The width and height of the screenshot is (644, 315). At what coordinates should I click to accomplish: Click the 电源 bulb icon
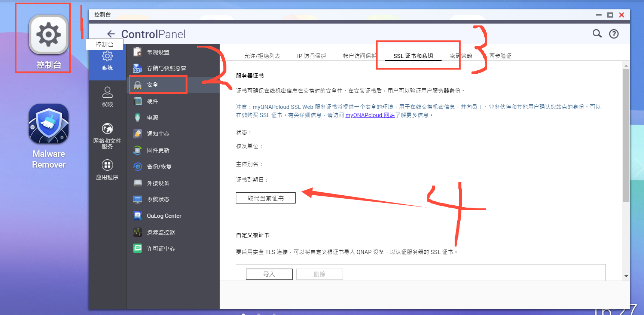click(138, 117)
